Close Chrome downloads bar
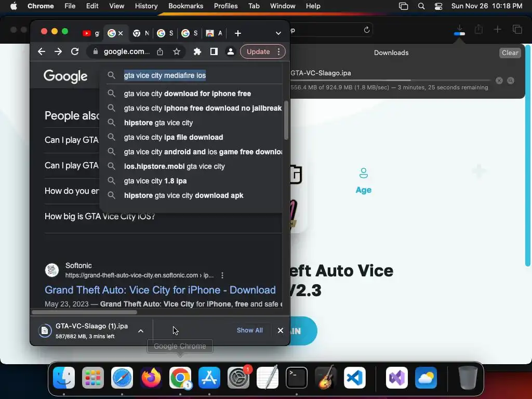This screenshot has height=399, width=532. (280, 330)
